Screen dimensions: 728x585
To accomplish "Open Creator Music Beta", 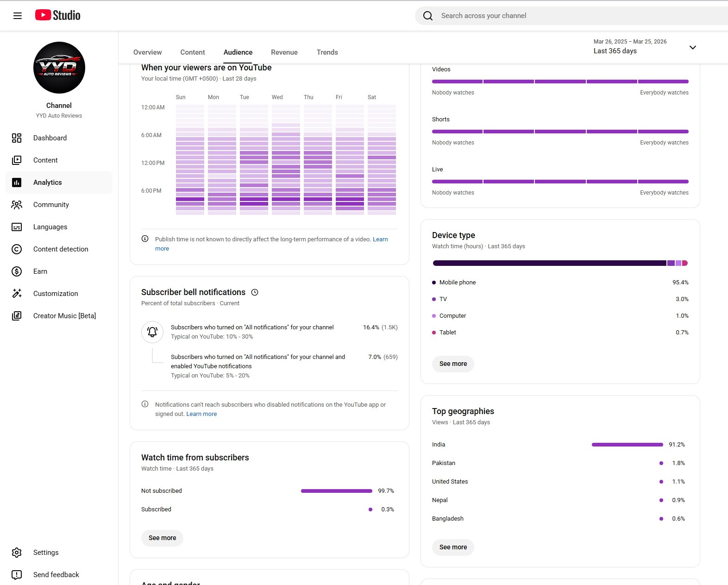I will [64, 316].
